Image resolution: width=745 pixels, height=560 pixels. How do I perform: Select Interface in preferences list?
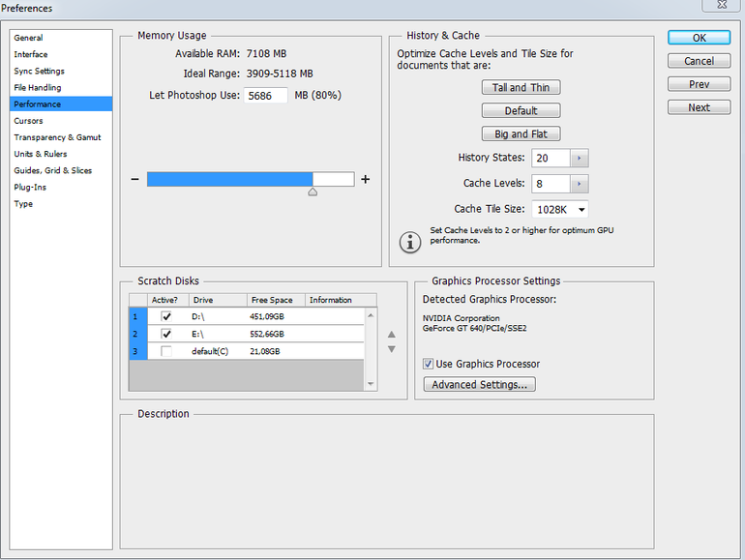[x=31, y=54]
